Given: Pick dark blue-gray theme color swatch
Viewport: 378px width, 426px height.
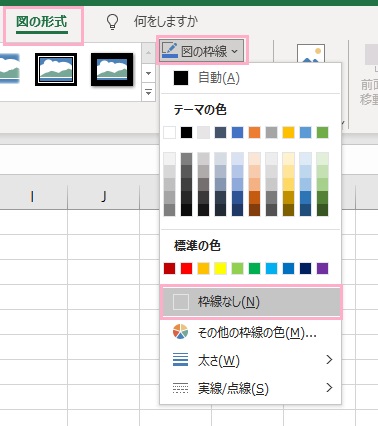Looking at the screenshot, I should click(x=220, y=132).
